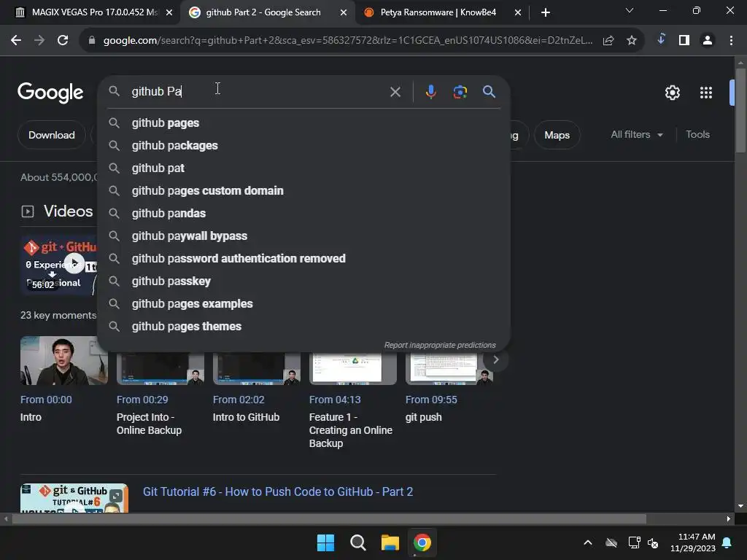Viewport: 747px width, 560px height.
Task: Open Chrome's three-dot menu
Action: pos(731,41)
